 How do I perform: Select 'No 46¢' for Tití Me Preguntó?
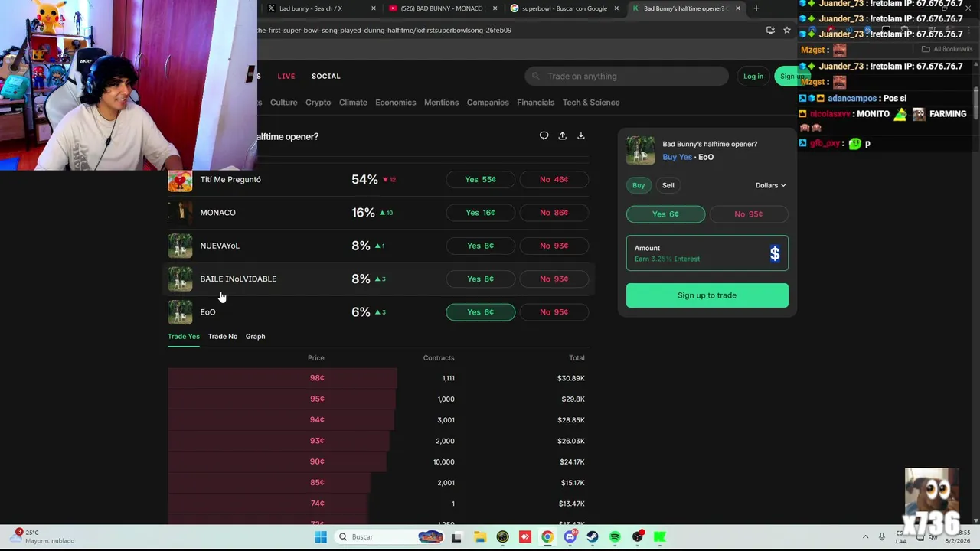(554, 179)
